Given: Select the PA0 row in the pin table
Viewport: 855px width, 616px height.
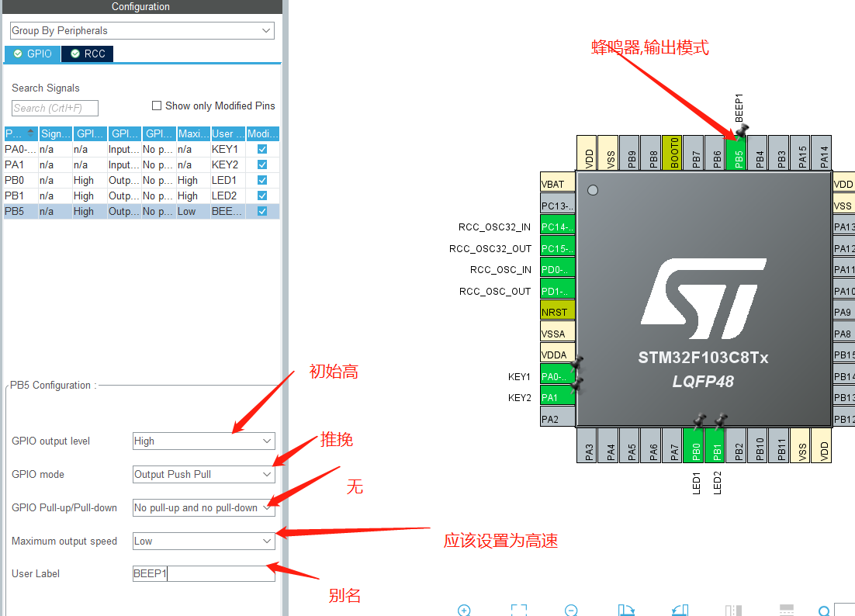Looking at the screenshot, I should [142, 149].
